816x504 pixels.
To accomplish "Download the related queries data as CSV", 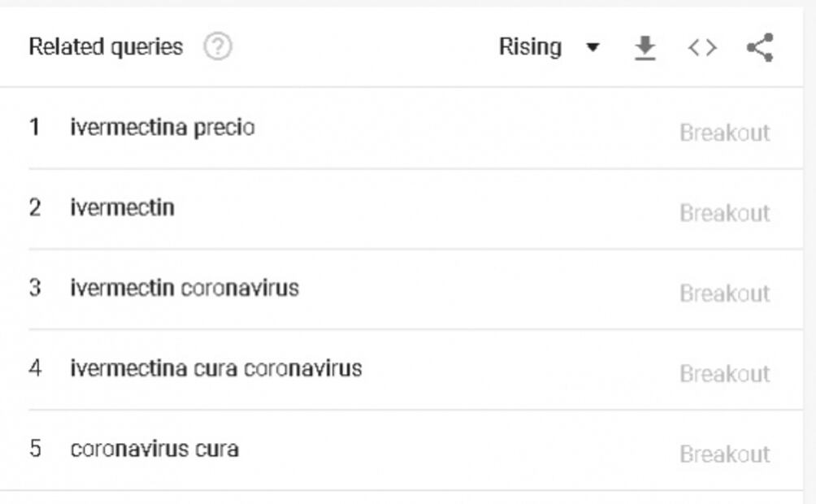I will (x=645, y=48).
